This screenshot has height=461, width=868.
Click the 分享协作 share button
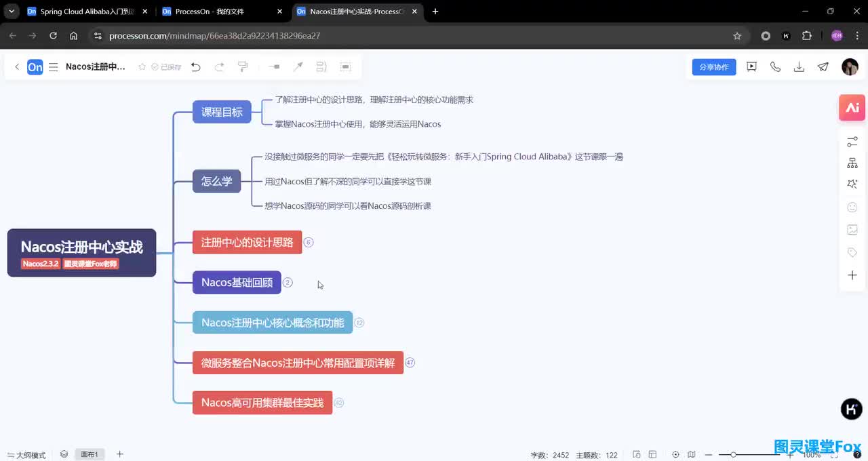(x=714, y=67)
